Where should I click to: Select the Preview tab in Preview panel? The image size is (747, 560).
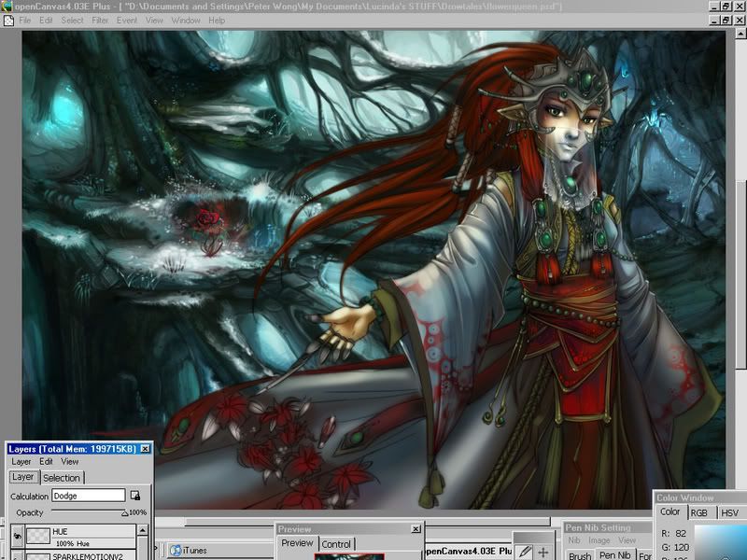point(297,543)
